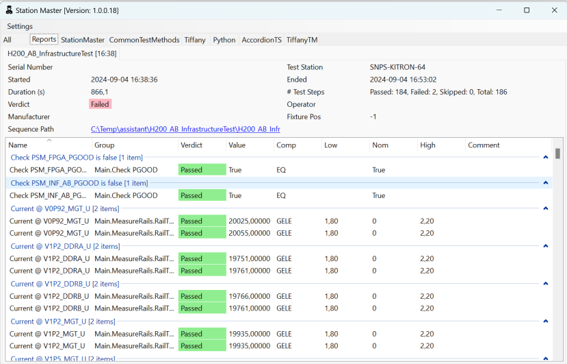This screenshot has width=567, height=364.
Task: Open the Settings menu
Action: click(x=20, y=26)
